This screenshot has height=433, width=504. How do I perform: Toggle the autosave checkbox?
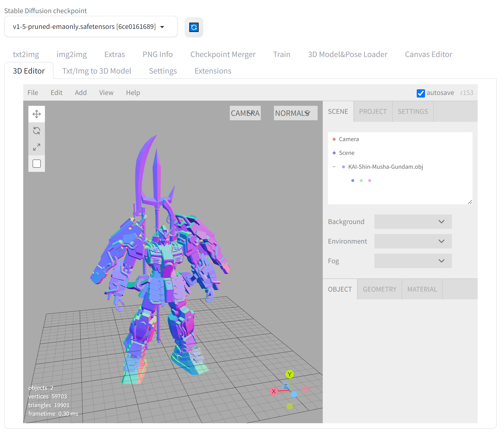pos(421,93)
